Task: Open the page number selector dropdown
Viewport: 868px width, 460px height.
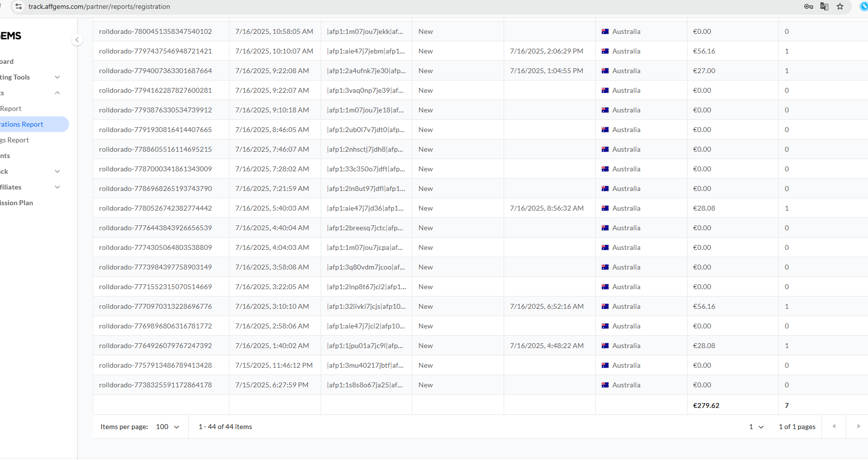Action: tap(756, 427)
